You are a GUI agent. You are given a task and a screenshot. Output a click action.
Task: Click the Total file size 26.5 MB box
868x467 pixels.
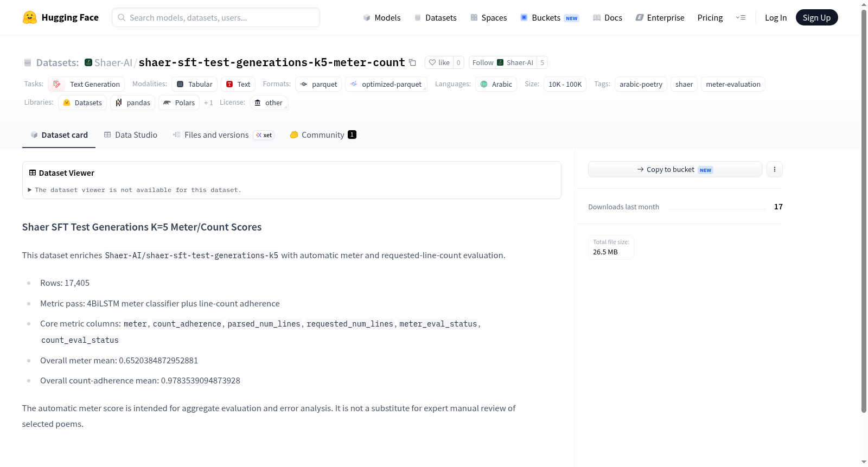[611, 247]
